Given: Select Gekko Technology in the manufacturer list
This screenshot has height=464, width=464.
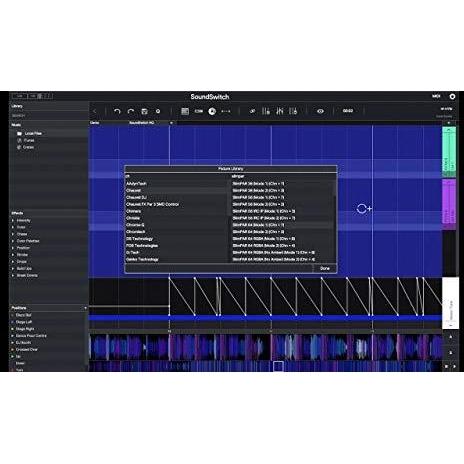Looking at the screenshot, I should [177, 259].
